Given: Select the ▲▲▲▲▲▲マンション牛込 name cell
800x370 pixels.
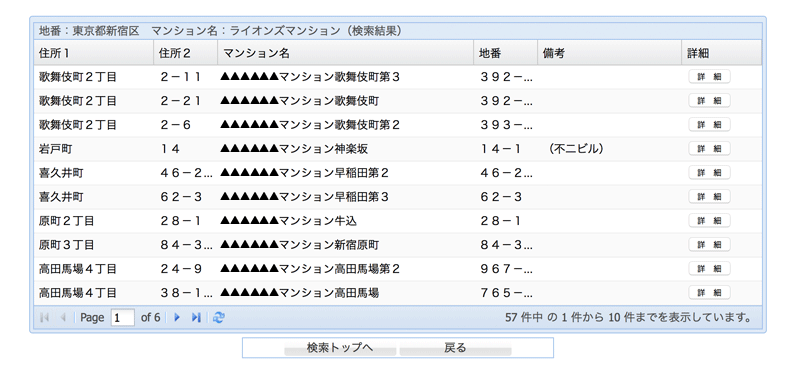Looking at the screenshot, I should click(x=346, y=221).
